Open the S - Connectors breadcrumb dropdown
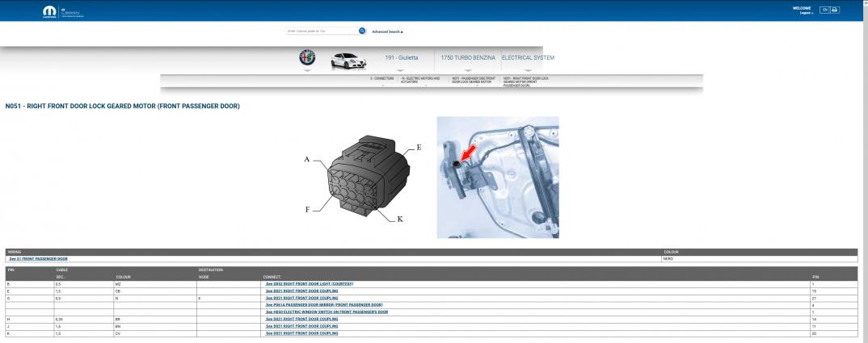Viewport: 868px width, 343px height. point(382,78)
